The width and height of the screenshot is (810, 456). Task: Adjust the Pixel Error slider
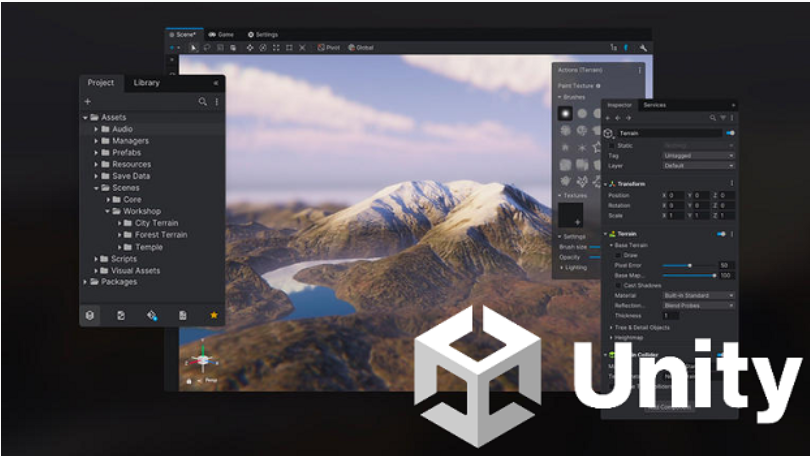click(690, 265)
